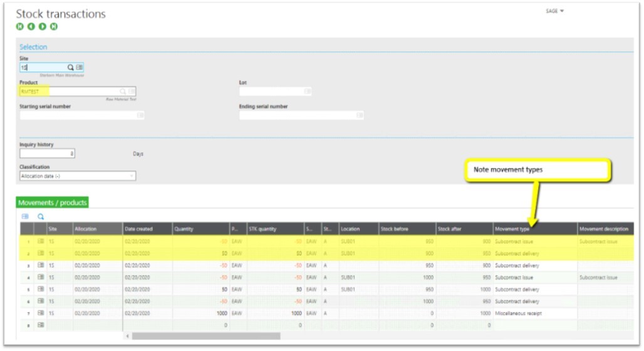Open the Lot field selection icon
The width and height of the screenshot is (644, 351).
[x=308, y=92]
